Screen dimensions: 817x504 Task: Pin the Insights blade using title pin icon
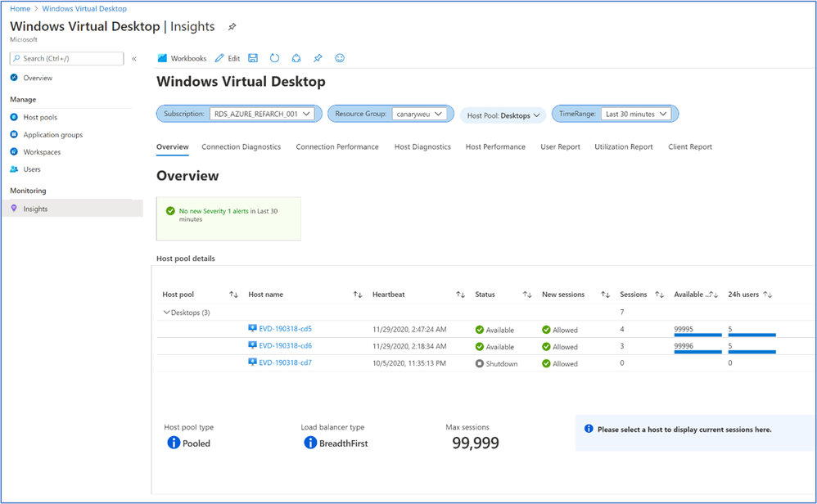(x=232, y=26)
